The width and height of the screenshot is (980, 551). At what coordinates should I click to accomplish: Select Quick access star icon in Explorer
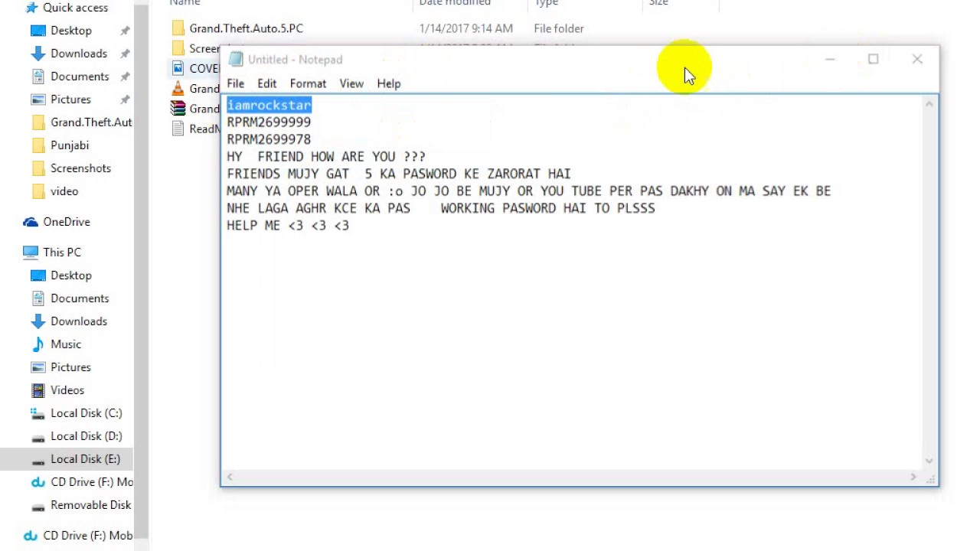pyautogui.click(x=31, y=8)
